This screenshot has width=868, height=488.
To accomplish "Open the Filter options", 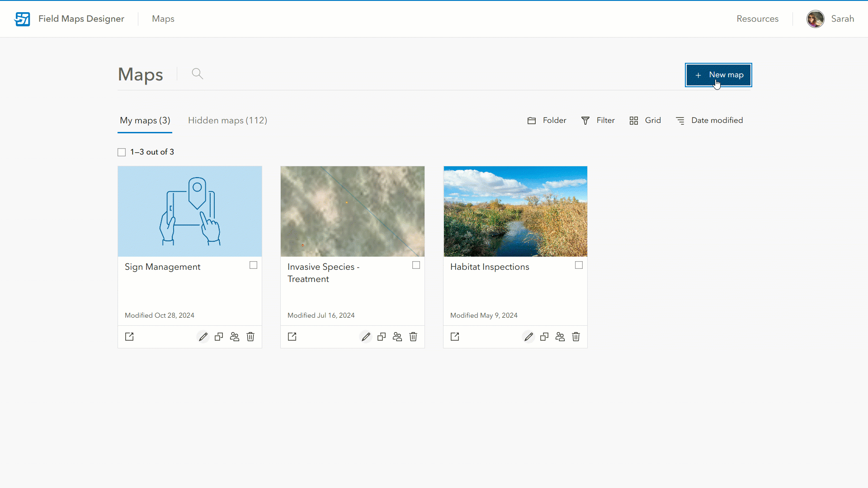I will point(598,120).
